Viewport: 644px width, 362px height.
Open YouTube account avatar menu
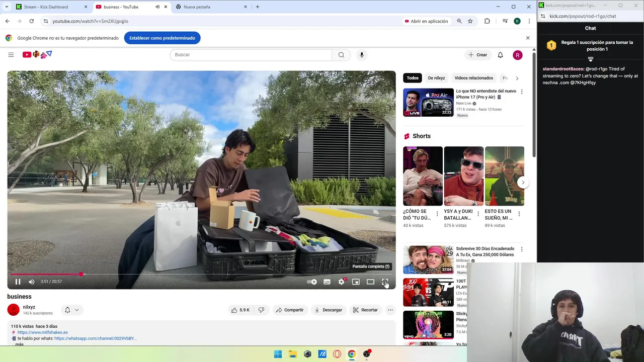pyautogui.click(x=517, y=55)
